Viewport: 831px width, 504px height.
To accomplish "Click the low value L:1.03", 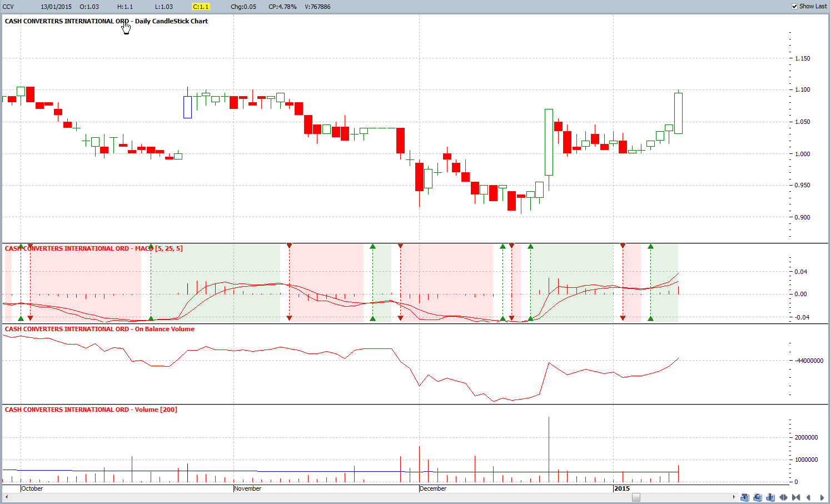I will point(164,7).
